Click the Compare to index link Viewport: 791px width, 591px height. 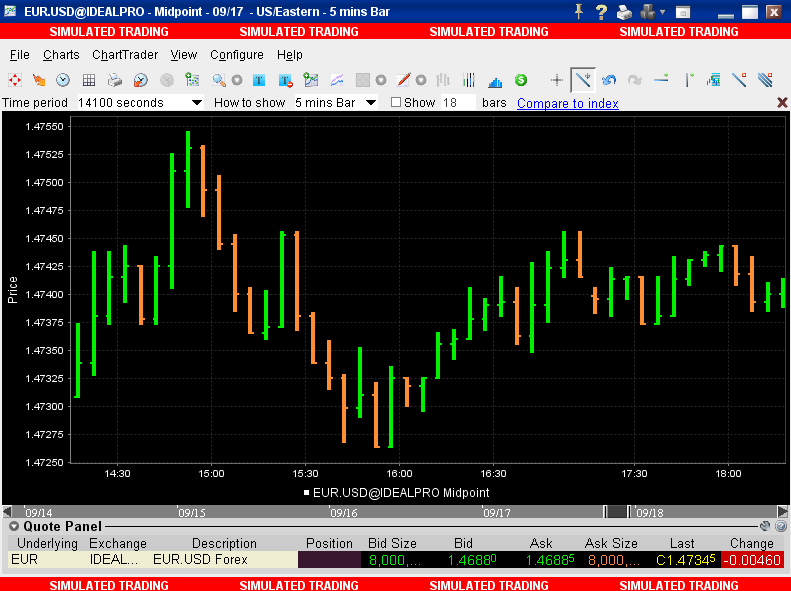point(568,103)
